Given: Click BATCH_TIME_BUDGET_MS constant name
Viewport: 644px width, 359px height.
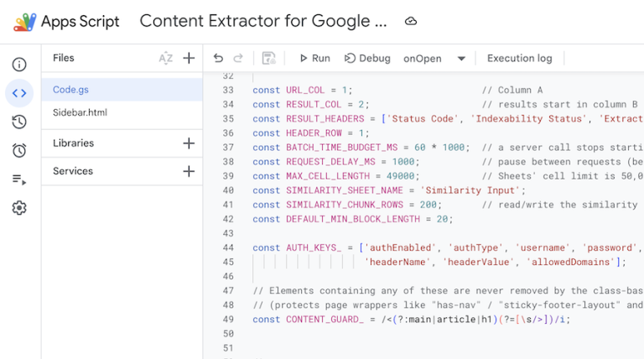Looking at the screenshot, I should (x=342, y=148).
